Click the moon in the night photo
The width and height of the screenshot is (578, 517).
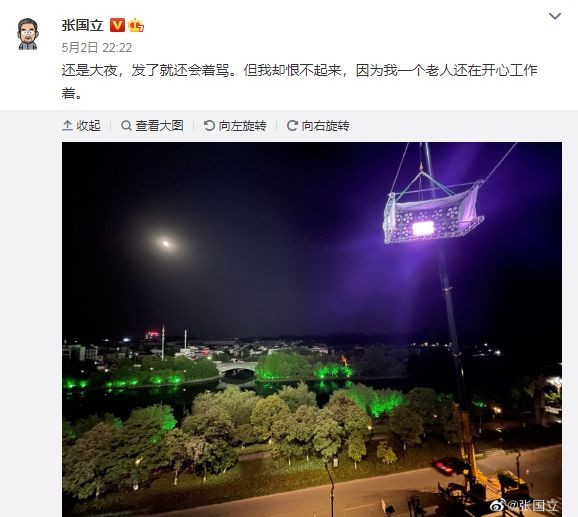coord(166,244)
